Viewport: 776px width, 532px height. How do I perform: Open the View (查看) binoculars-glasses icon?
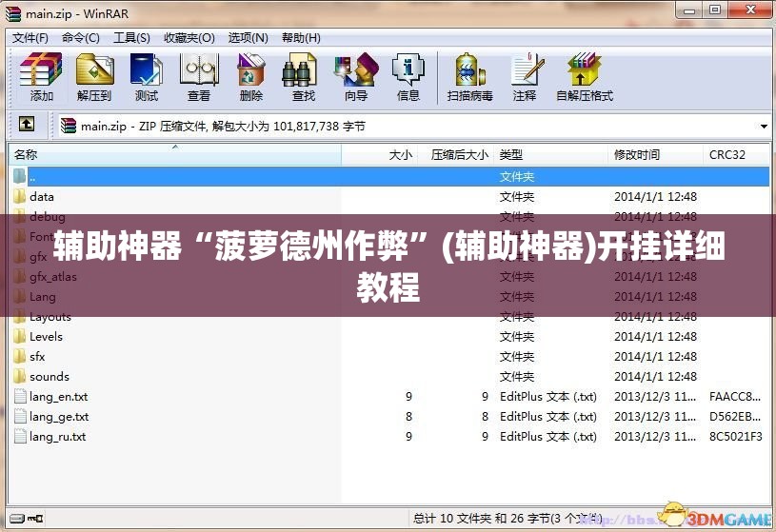coord(199,70)
